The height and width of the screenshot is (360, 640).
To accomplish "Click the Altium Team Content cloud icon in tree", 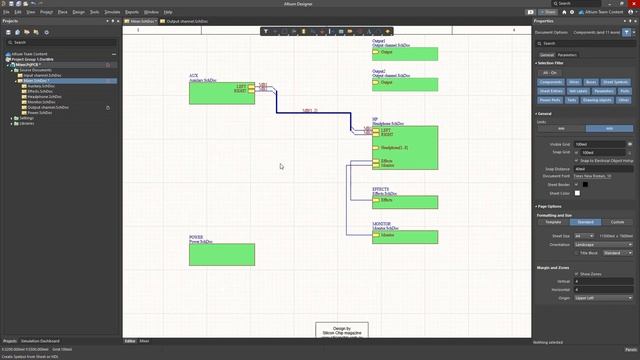I will click(8, 54).
